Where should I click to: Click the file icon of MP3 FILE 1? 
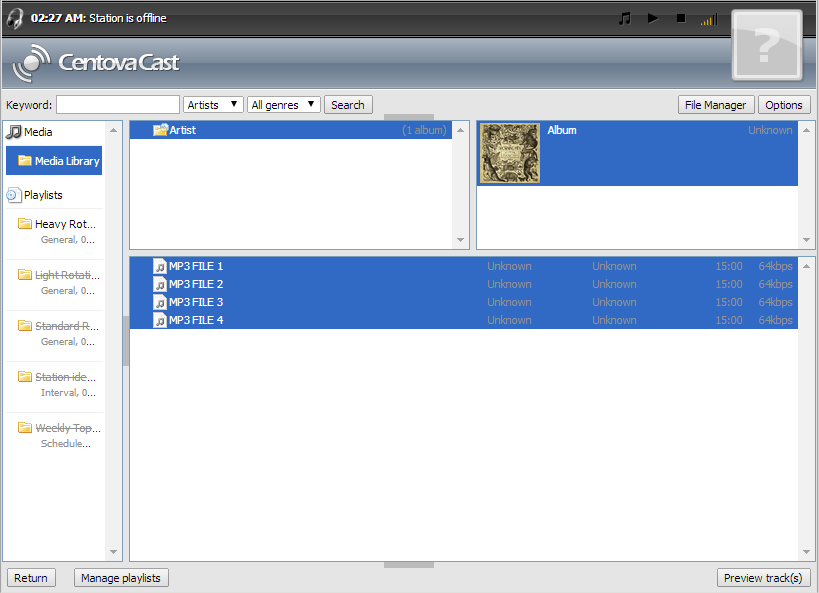point(160,266)
